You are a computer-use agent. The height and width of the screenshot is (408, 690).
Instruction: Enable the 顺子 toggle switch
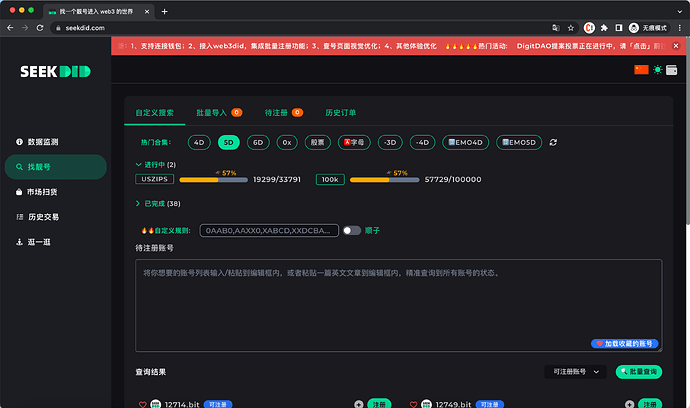click(352, 230)
